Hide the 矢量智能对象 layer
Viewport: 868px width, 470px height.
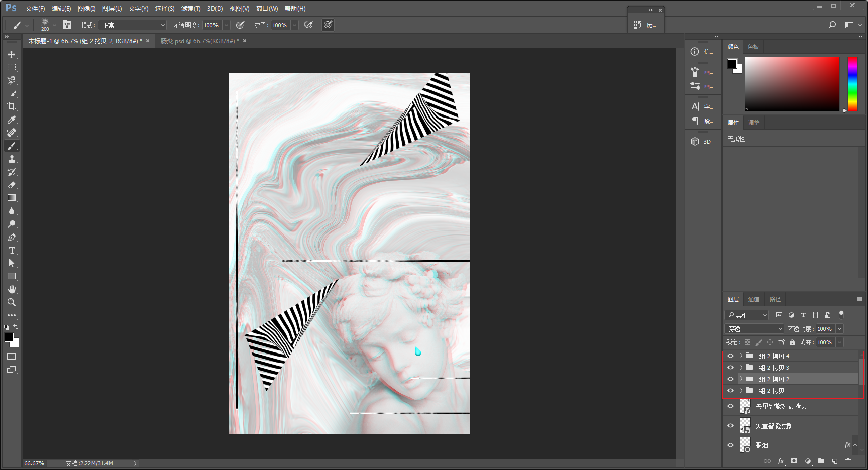point(730,426)
